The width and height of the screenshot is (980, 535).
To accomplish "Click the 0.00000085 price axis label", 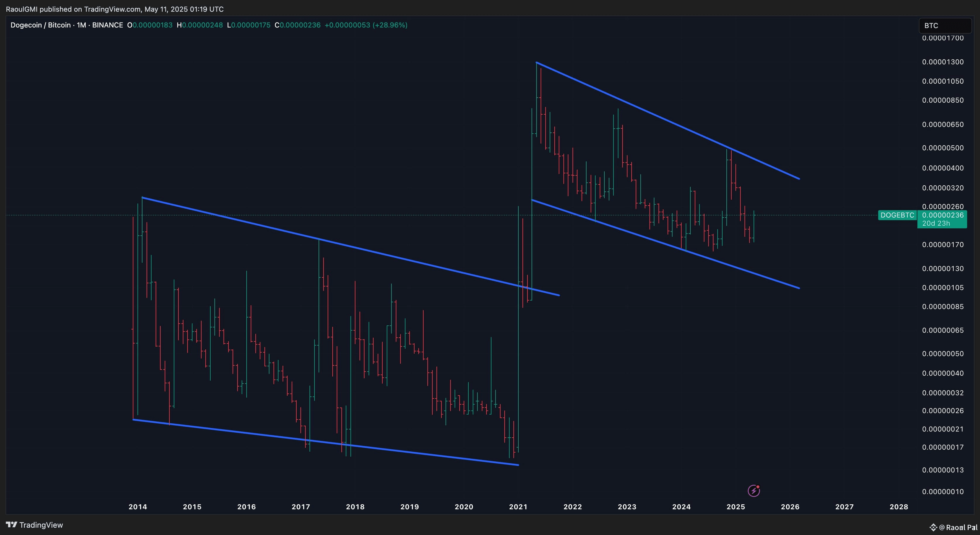I will click(943, 306).
